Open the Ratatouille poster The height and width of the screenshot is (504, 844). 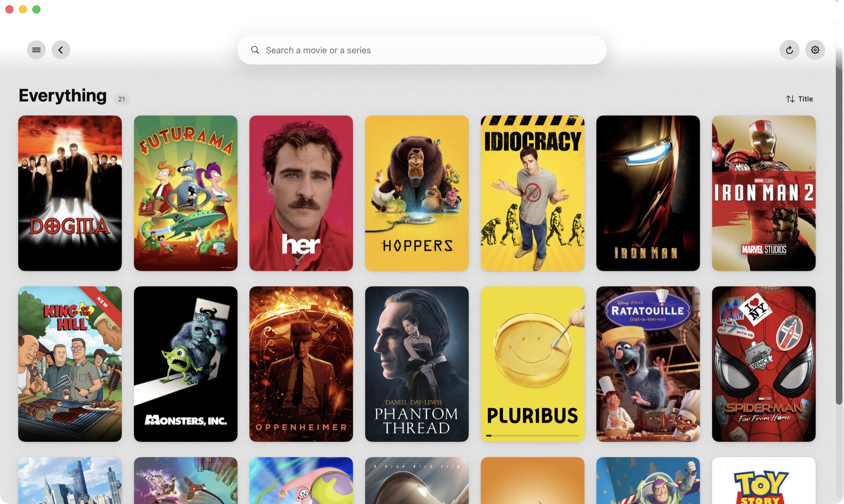coord(648,364)
